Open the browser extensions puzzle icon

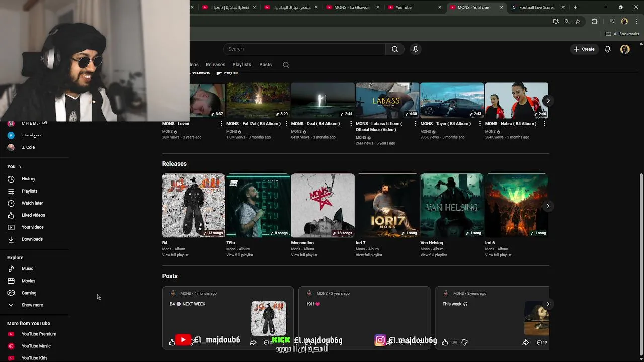(595, 22)
